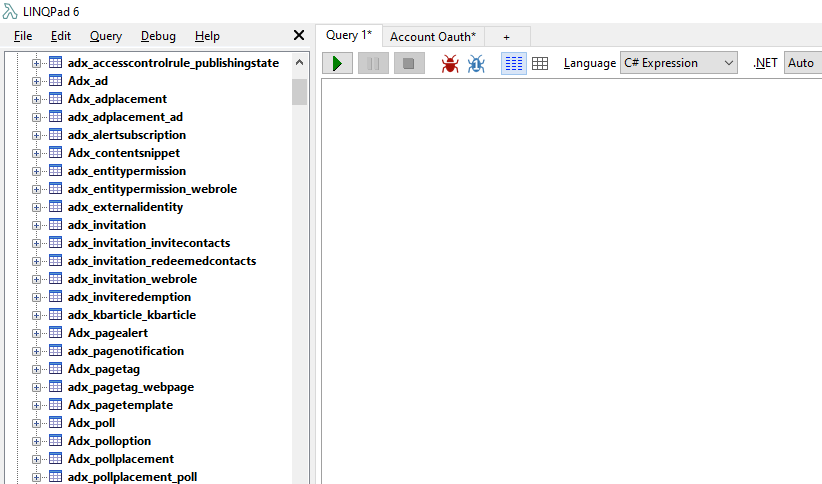Expand the Adx_adplacement table node

click(x=36, y=99)
